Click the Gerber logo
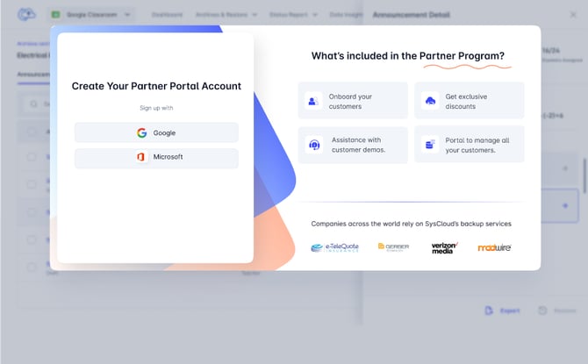The width and height of the screenshot is (588, 364). click(x=393, y=247)
